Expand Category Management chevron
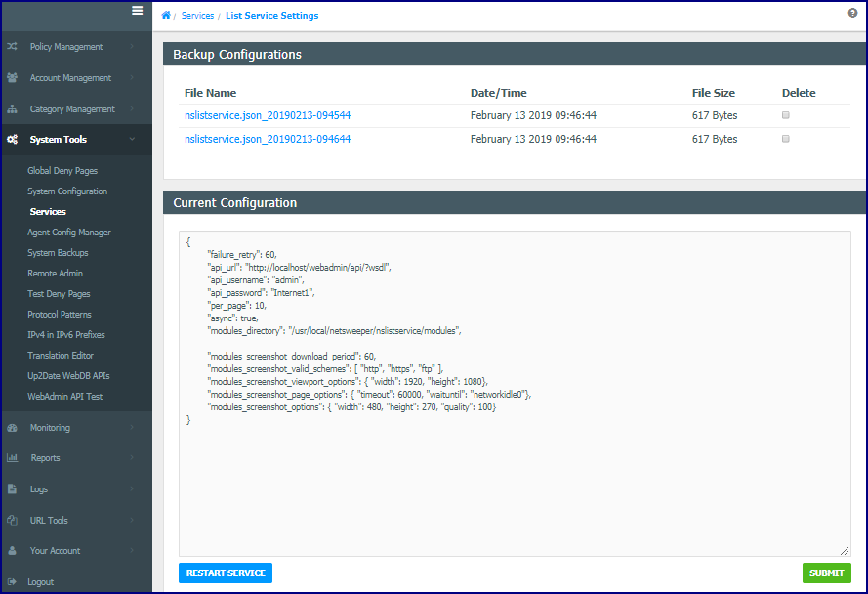868x594 pixels. (x=132, y=108)
